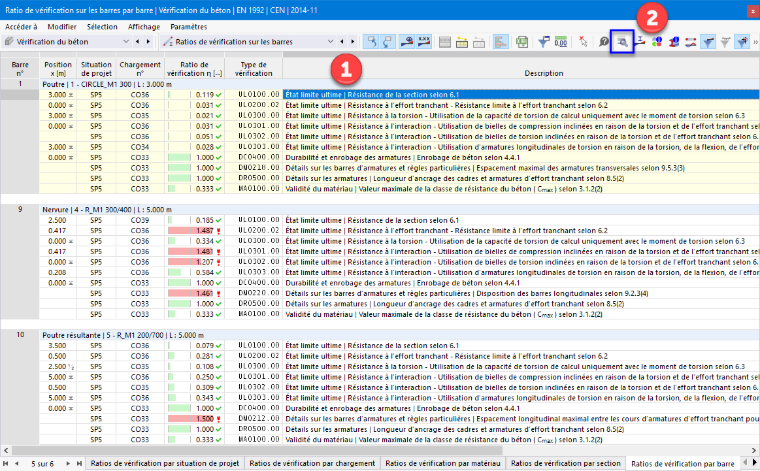Switch to Ratios de vérification par matériau tab
The width and height of the screenshot is (760, 471).
click(x=443, y=464)
